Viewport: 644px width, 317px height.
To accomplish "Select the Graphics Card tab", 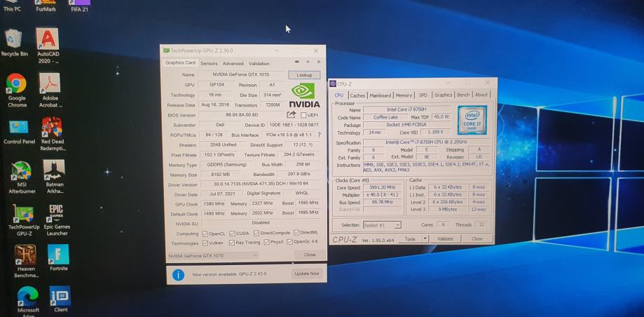I will click(x=180, y=63).
